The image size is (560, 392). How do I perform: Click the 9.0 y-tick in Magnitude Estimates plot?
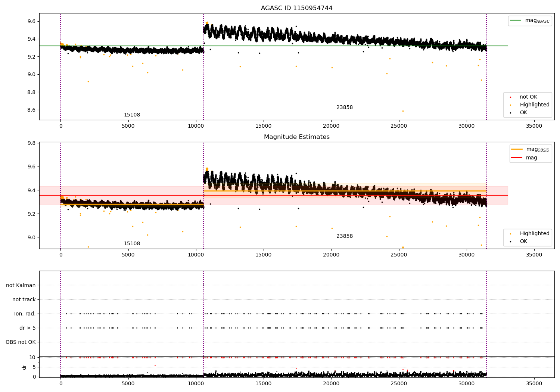coord(31,238)
